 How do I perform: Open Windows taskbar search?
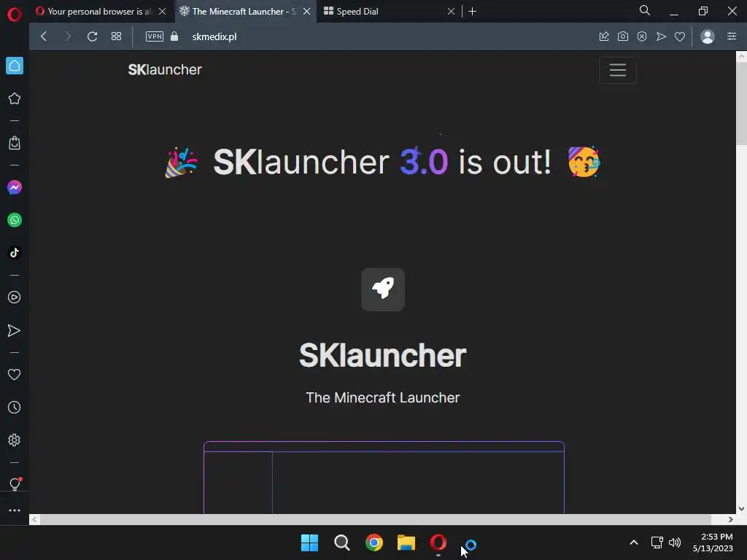pos(342,542)
